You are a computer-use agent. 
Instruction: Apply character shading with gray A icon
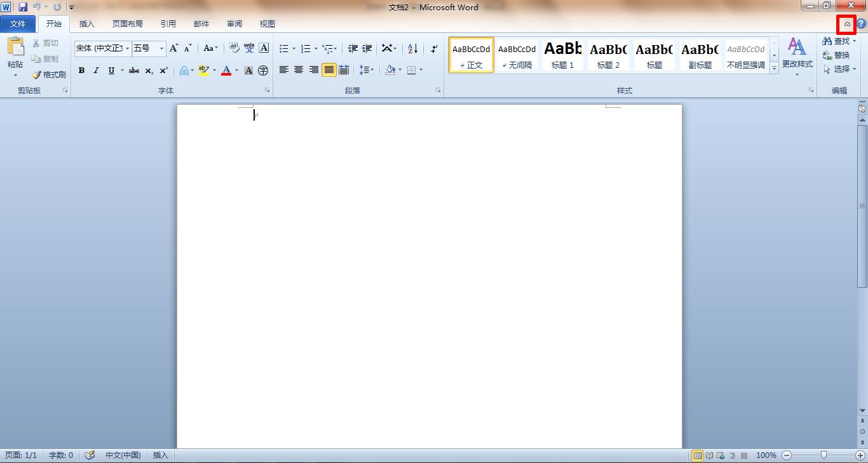point(248,70)
